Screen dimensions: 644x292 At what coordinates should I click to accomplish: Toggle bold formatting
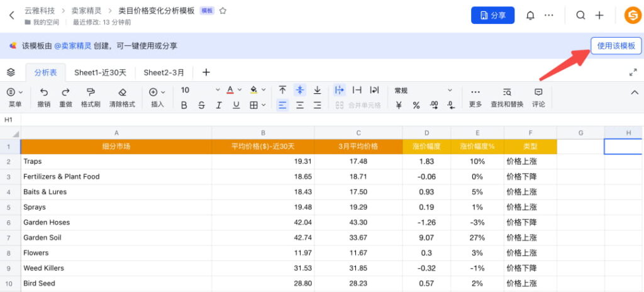[184, 105]
